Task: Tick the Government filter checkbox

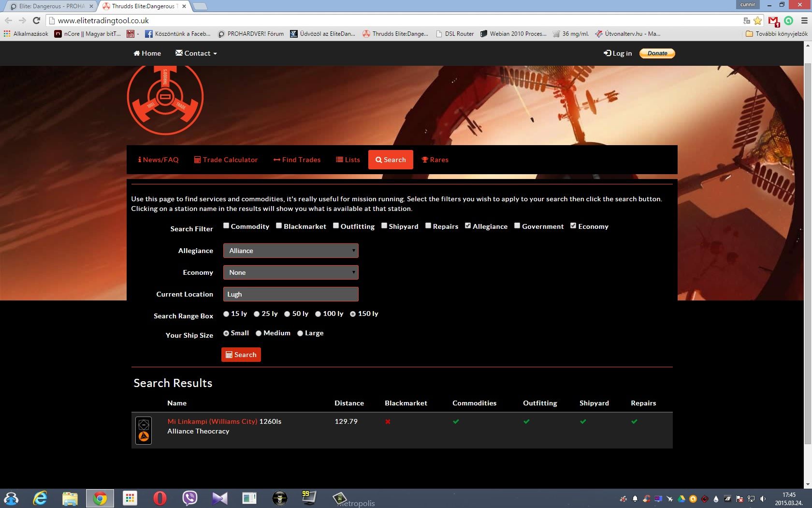Action: point(517,225)
